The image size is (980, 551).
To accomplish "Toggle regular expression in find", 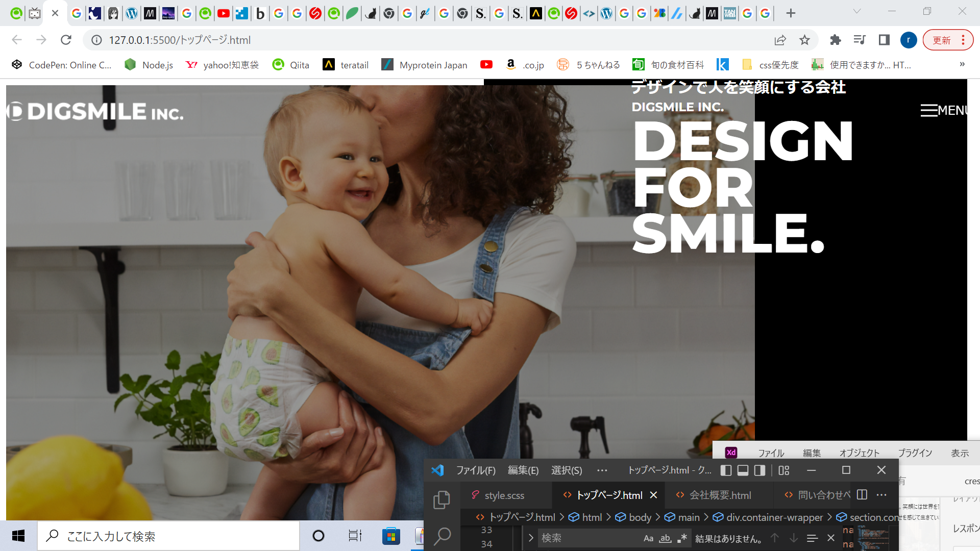I will pyautogui.click(x=682, y=538).
